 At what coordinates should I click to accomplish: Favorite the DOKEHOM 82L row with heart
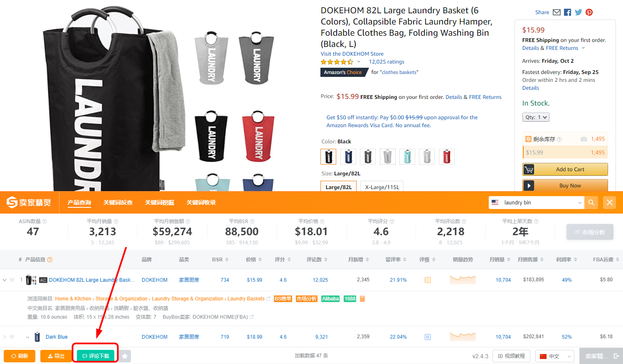click(12, 280)
